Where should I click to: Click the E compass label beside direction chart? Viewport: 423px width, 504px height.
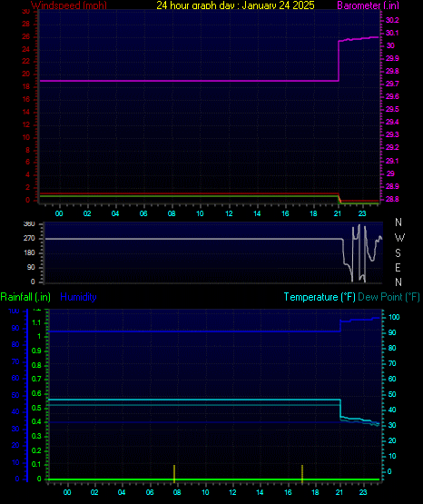coord(398,267)
